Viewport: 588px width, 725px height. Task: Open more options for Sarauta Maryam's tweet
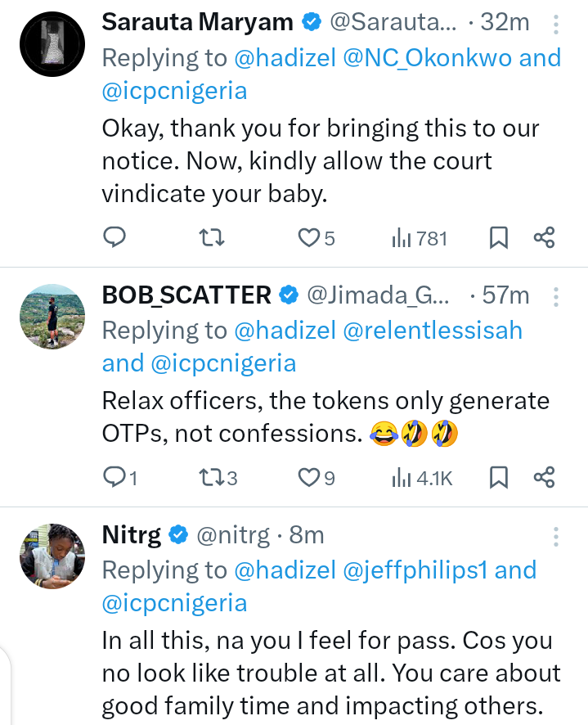pos(556,25)
